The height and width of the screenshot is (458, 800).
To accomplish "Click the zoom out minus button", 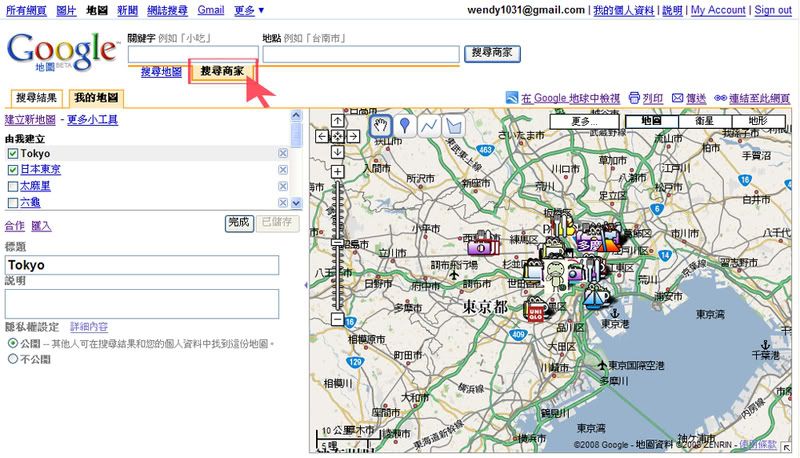I will pos(338,320).
